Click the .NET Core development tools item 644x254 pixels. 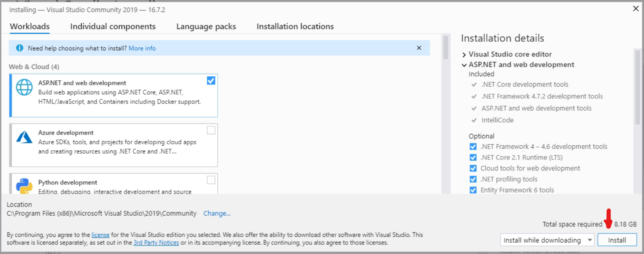525,84
